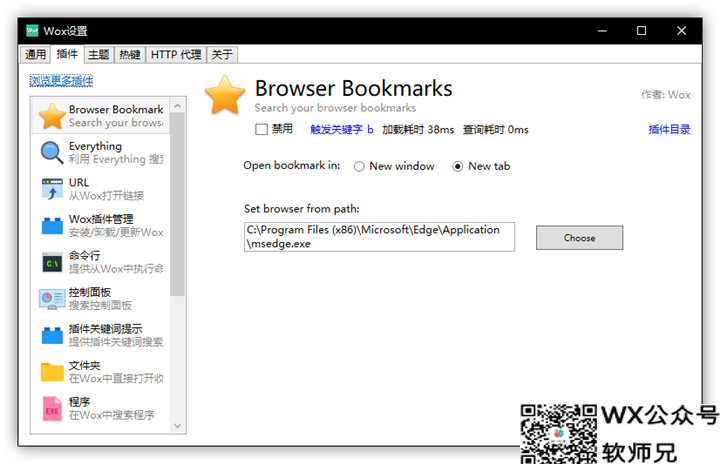Select the 文件夹 yellow folder icon
Screen dimensions: 720x464
52,372
